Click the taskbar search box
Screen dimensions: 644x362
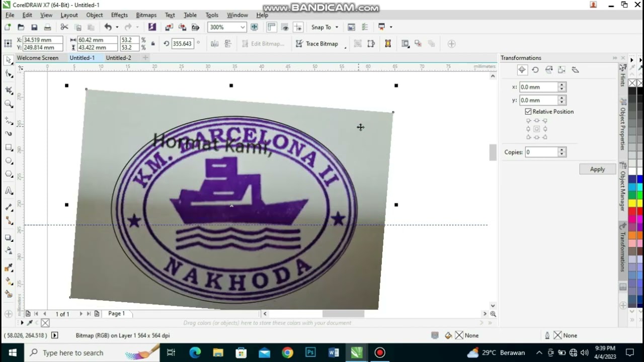click(92, 352)
